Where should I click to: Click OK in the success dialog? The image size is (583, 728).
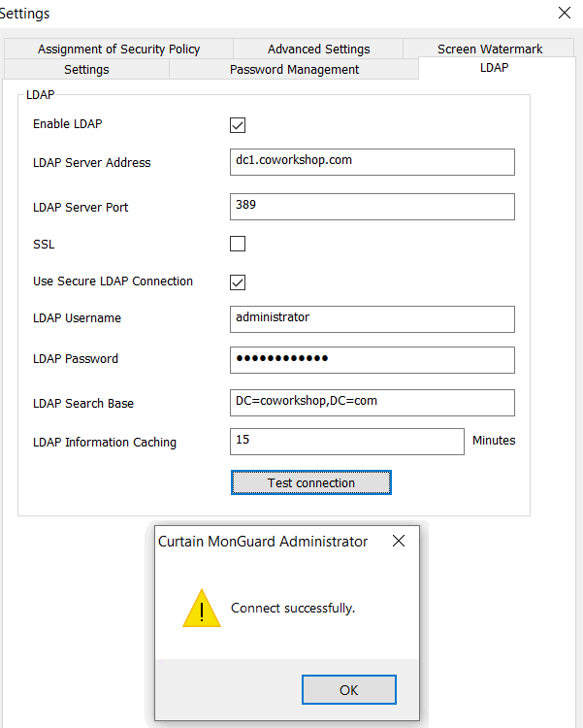348,690
